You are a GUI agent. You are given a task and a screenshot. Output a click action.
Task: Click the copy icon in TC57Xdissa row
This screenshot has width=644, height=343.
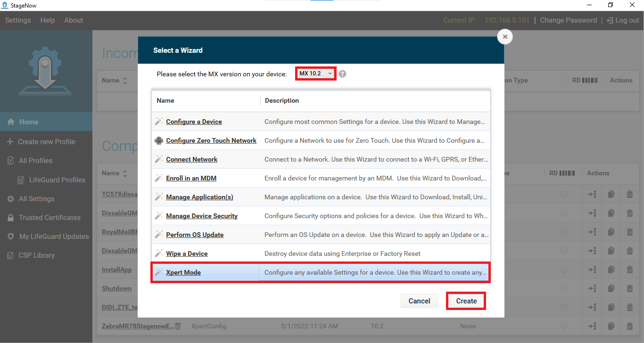coord(611,194)
